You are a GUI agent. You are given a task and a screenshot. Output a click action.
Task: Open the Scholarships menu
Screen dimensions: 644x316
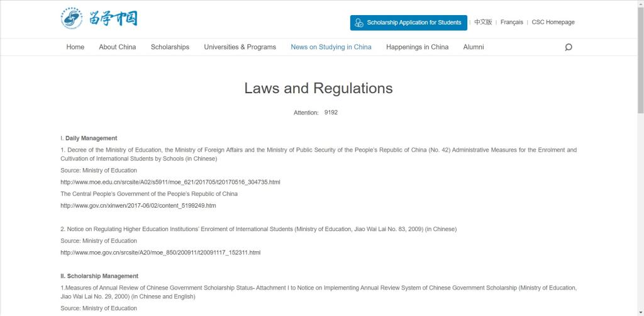click(x=170, y=47)
